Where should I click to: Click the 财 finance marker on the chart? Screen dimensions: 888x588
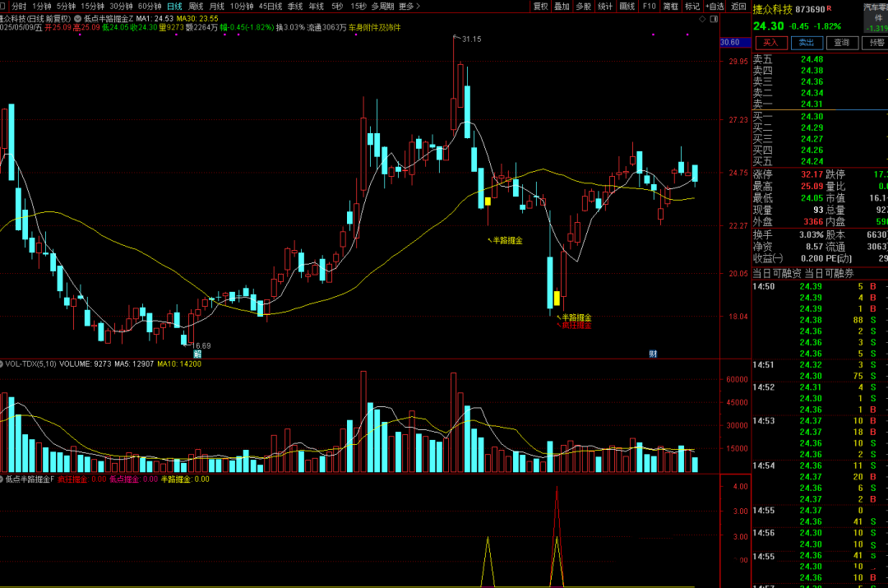652,354
